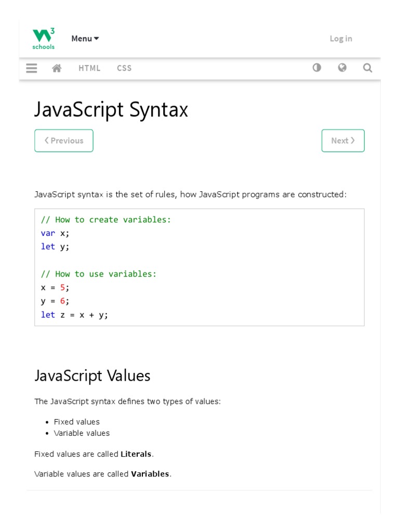
Task: Click the Log in link
Action: (341, 38)
